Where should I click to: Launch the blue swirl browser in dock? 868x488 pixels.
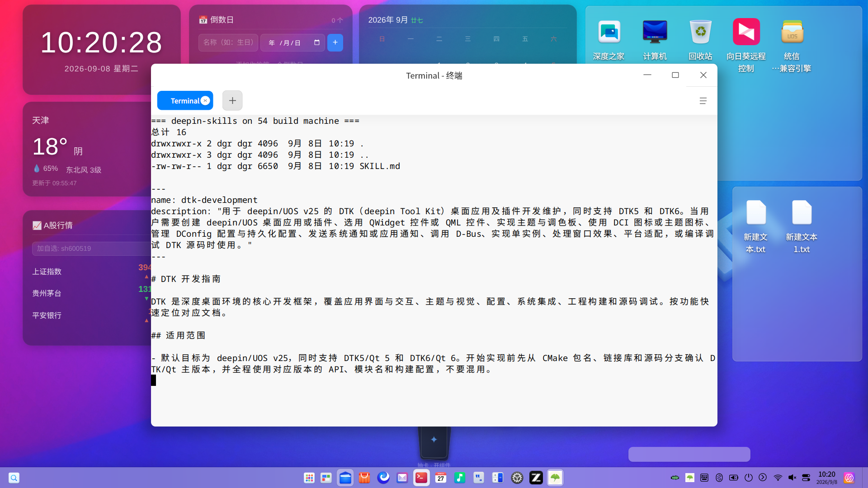pyautogui.click(x=383, y=478)
